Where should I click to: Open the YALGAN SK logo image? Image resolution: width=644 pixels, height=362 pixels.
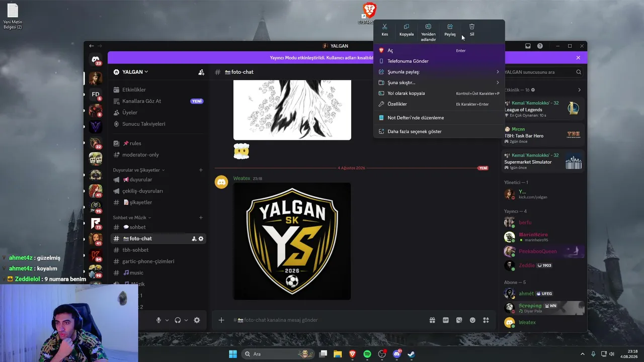tap(292, 241)
